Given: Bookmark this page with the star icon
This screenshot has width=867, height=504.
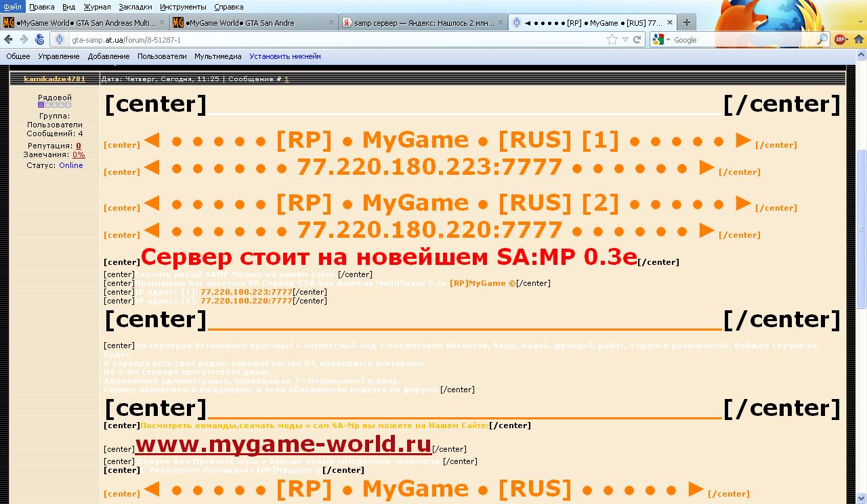Looking at the screenshot, I should pyautogui.click(x=612, y=40).
